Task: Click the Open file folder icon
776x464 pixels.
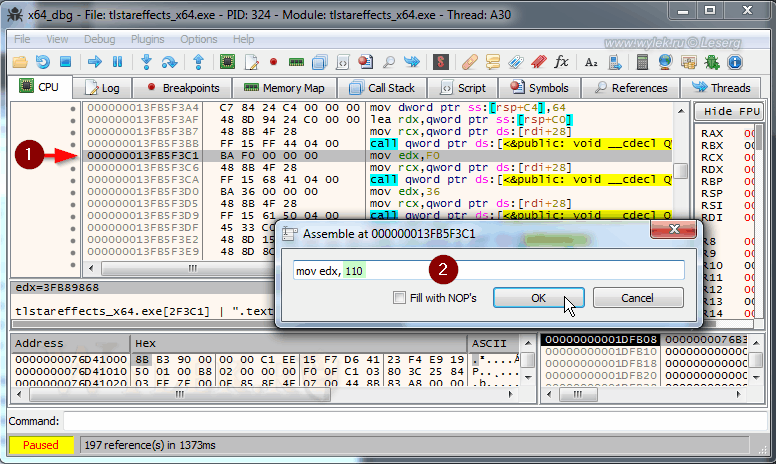Action: (20, 62)
